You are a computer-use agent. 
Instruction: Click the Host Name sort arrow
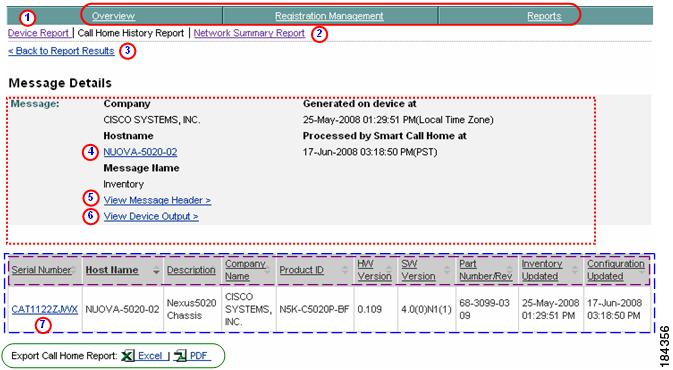156,271
